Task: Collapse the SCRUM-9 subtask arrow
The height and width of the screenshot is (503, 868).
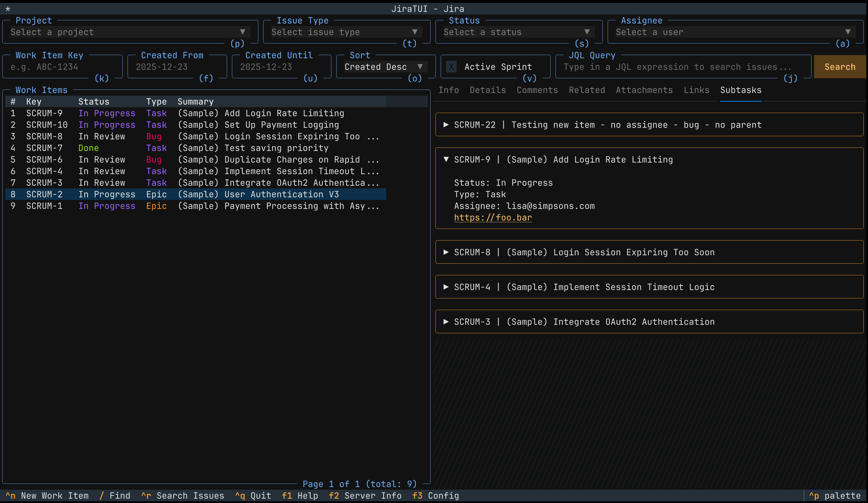Action: point(446,159)
